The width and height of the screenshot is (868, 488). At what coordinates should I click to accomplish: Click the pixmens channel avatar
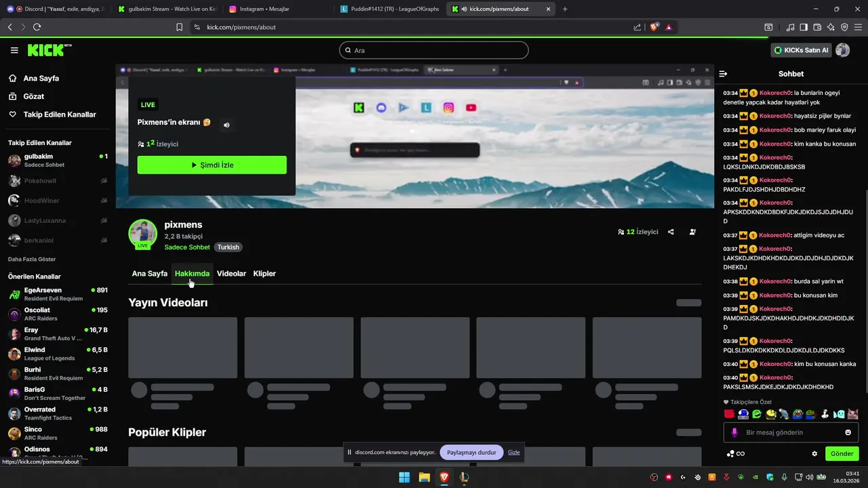[x=143, y=234]
